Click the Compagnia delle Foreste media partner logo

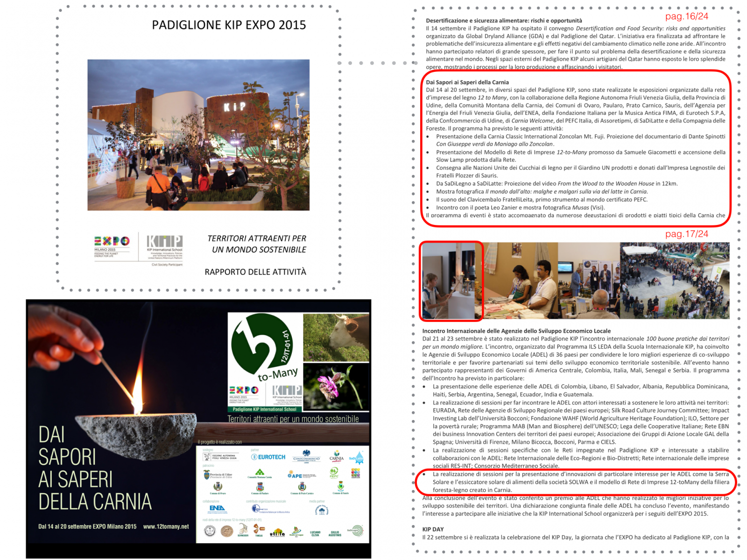(x=321, y=510)
